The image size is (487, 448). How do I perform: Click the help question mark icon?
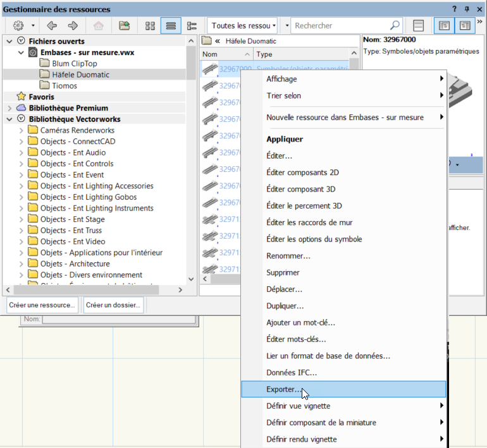click(x=454, y=9)
